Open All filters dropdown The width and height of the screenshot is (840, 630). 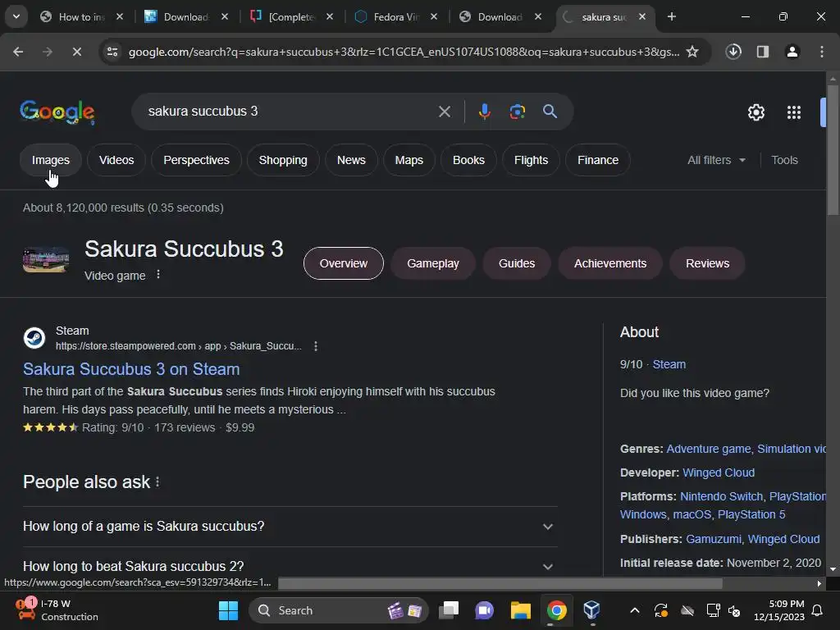pos(716,160)
